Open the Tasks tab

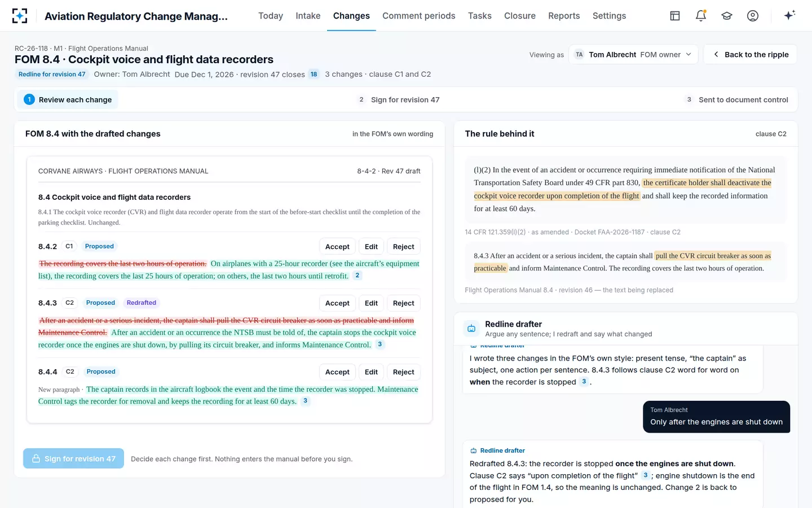tap(480, 16)
